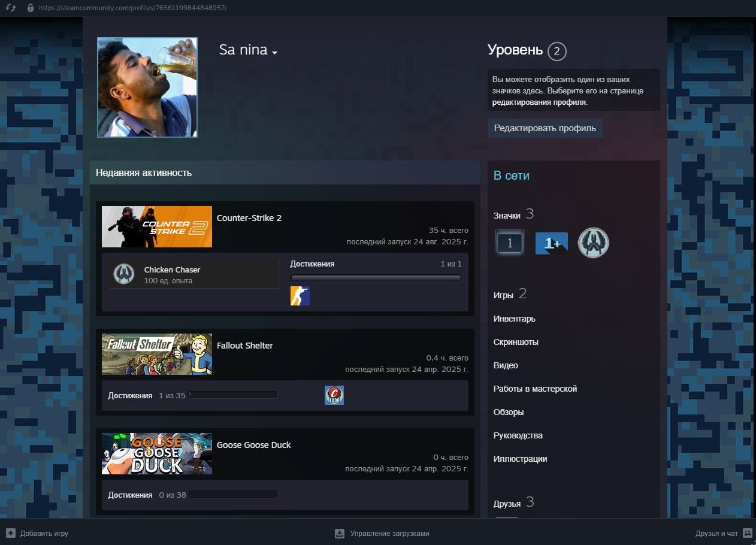This screenshot has width=756, height=545.
Task: Click the plus icon for Добавить игру
Action: coord(10,533)
